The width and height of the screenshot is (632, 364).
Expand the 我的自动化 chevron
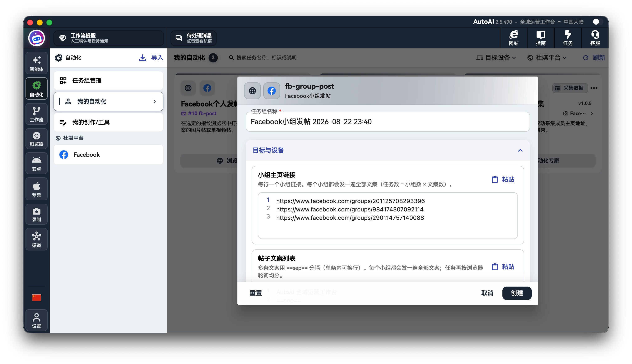155,101
